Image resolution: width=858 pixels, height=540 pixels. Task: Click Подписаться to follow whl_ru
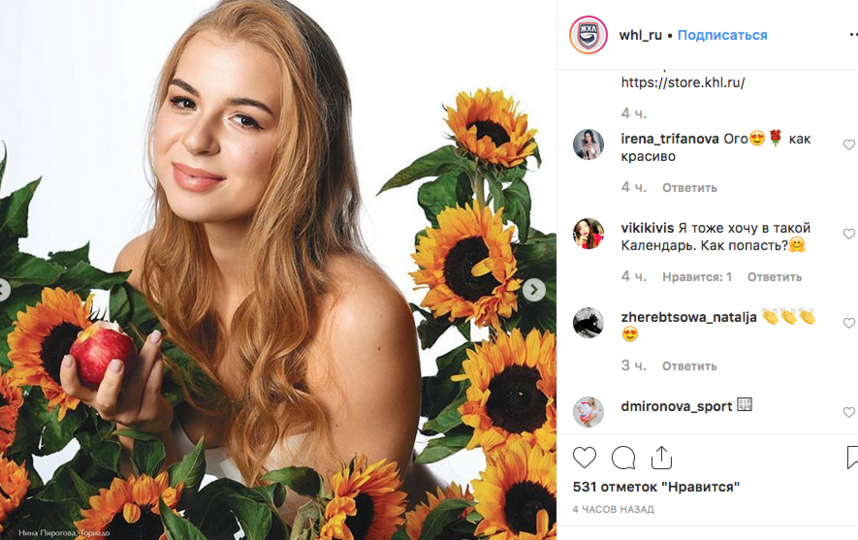(722, 35)
